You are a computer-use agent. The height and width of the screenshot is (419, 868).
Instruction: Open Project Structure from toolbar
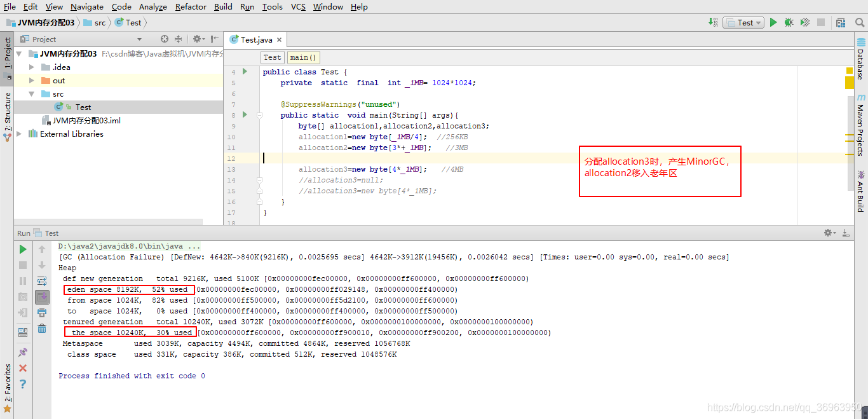pyautogui.click(x=841, y=22)
